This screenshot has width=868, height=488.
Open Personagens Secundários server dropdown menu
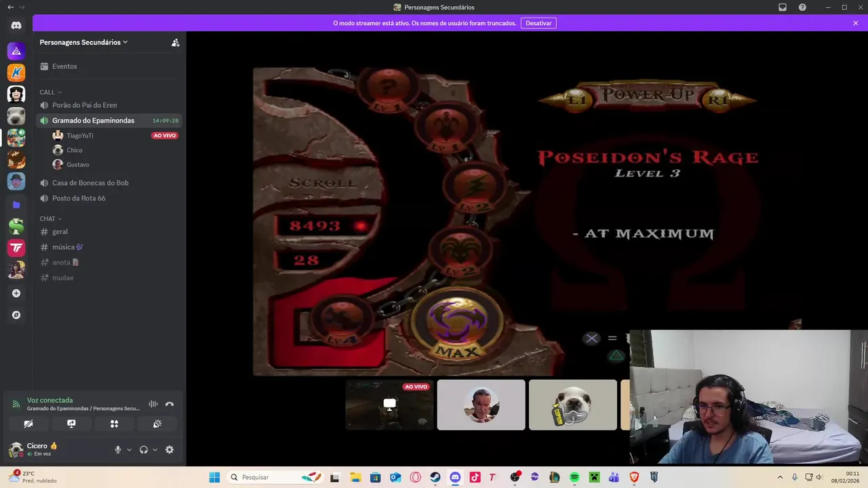(x=83, y=42)
